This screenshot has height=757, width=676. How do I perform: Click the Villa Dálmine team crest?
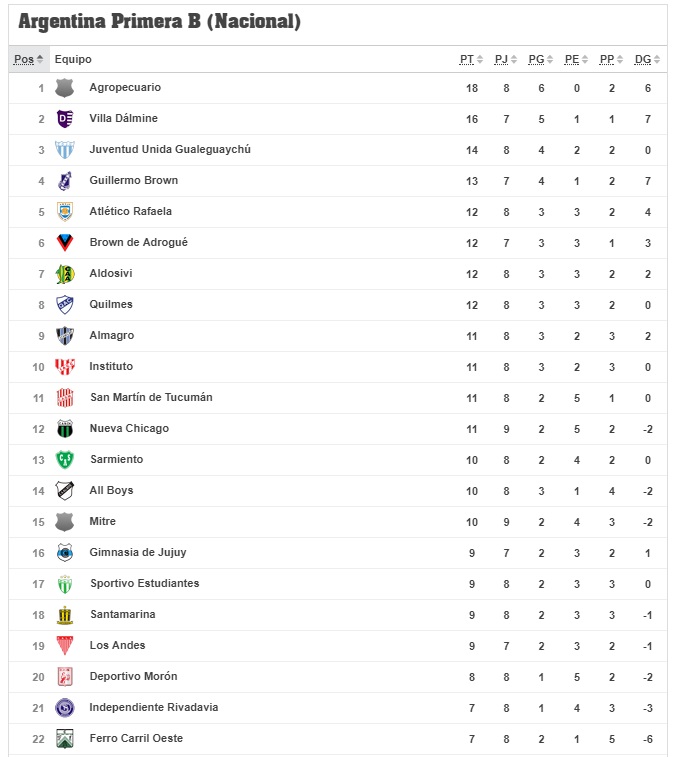[65, 119]
